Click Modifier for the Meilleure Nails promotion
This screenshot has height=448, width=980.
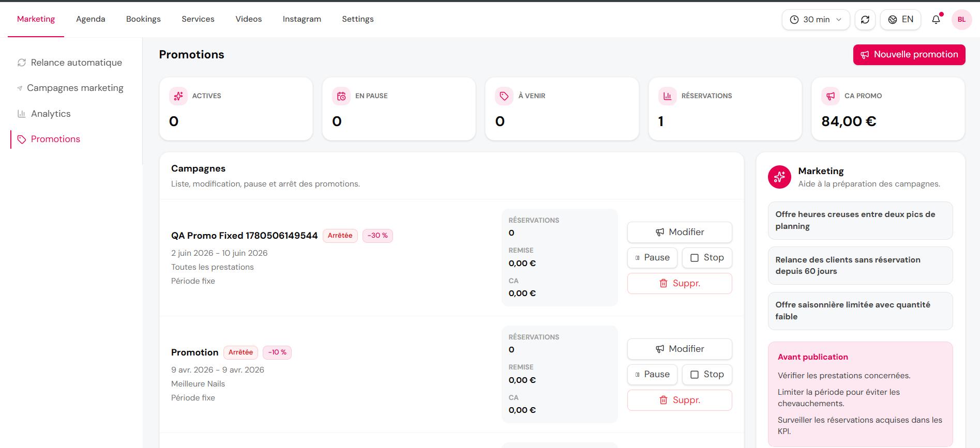(x=680, y=349)
